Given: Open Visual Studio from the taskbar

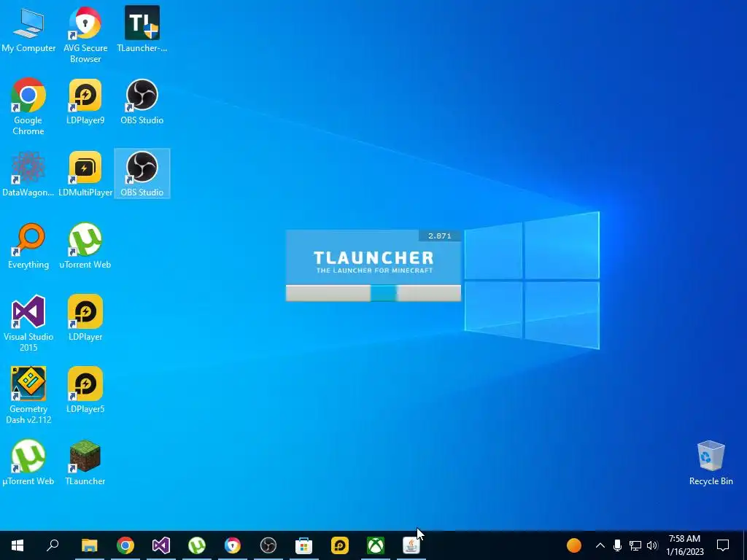Looking at the screenshot, I should [x=161, y=545].
